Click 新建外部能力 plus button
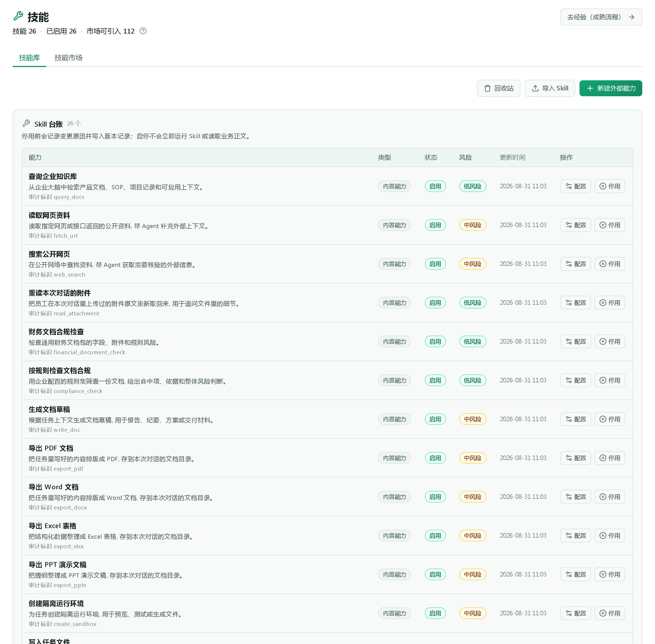Screen dimensions: 655x644 [610, 88]
